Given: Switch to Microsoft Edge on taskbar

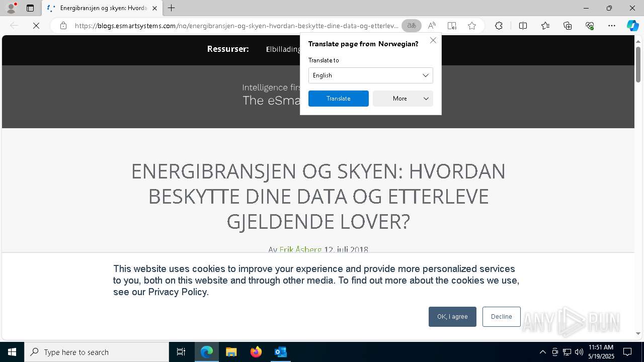Looking at the screenshot, I should point(207,352).
